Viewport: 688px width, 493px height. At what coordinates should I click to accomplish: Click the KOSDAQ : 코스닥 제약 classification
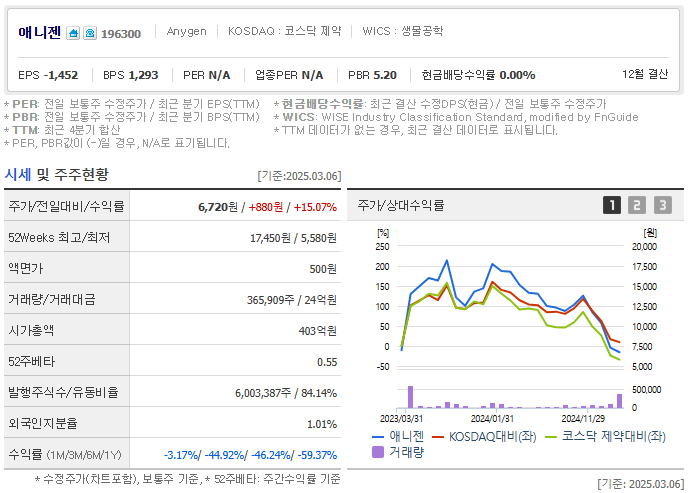coord(284,31)
